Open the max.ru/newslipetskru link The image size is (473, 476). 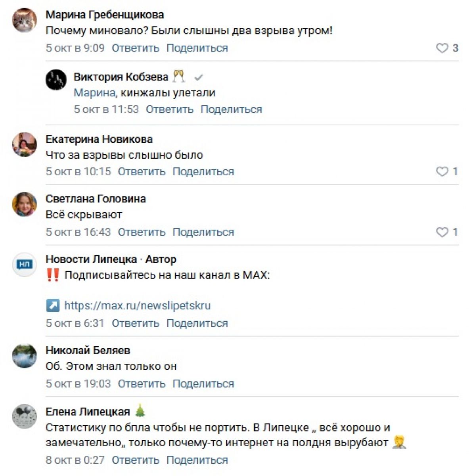point(137,305)
